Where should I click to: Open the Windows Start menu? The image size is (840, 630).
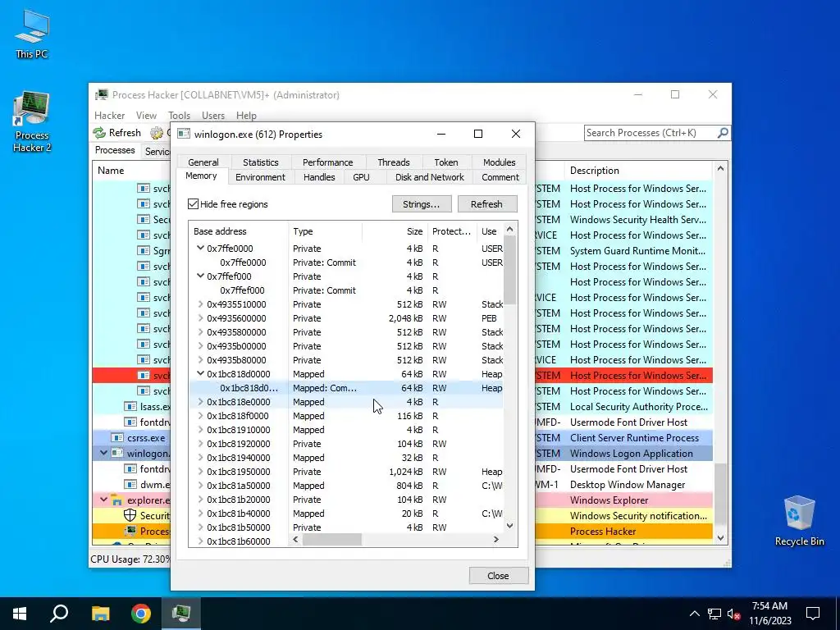(20, 614)
